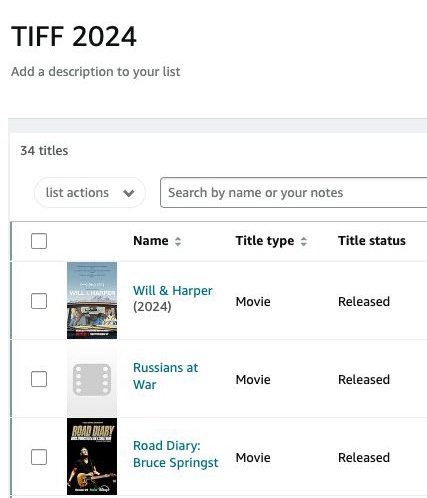Image resolution: width=427 pixels, height=498 pixels.
Task: Click the Title type sort arrows
Action: click(304, 241)
